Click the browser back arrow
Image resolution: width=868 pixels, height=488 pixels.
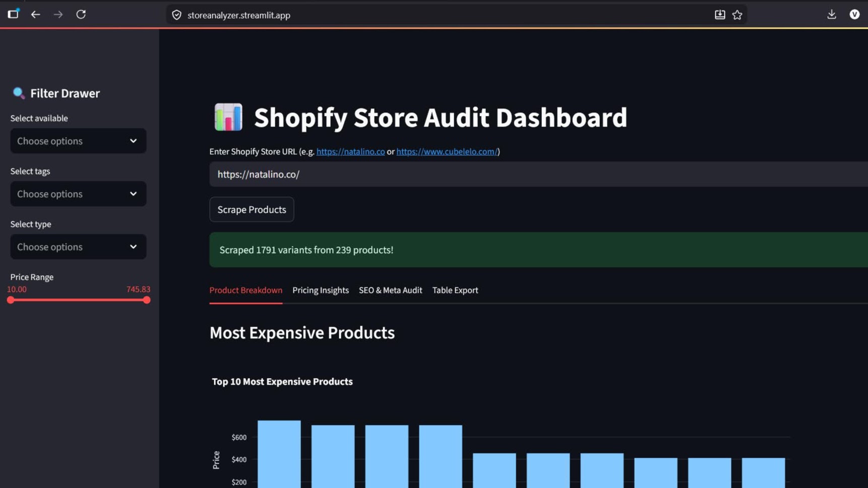pos(35,15)
